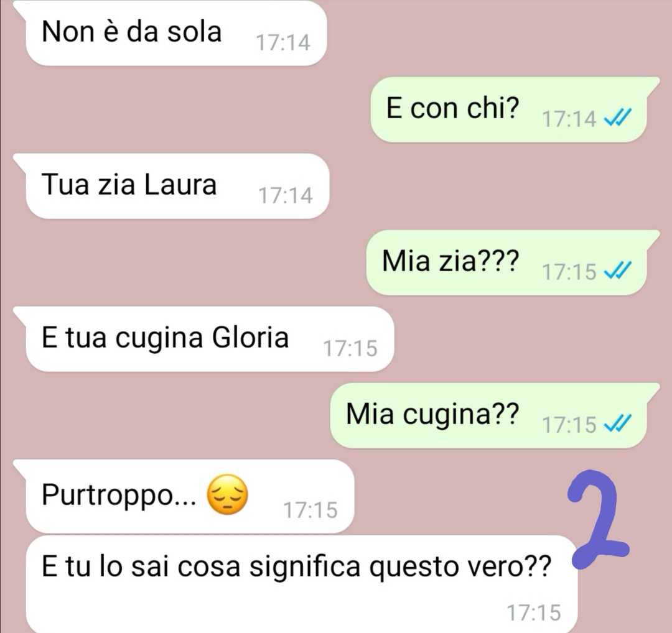Click the pensive face emoji
672x633 pixels.
227,495
